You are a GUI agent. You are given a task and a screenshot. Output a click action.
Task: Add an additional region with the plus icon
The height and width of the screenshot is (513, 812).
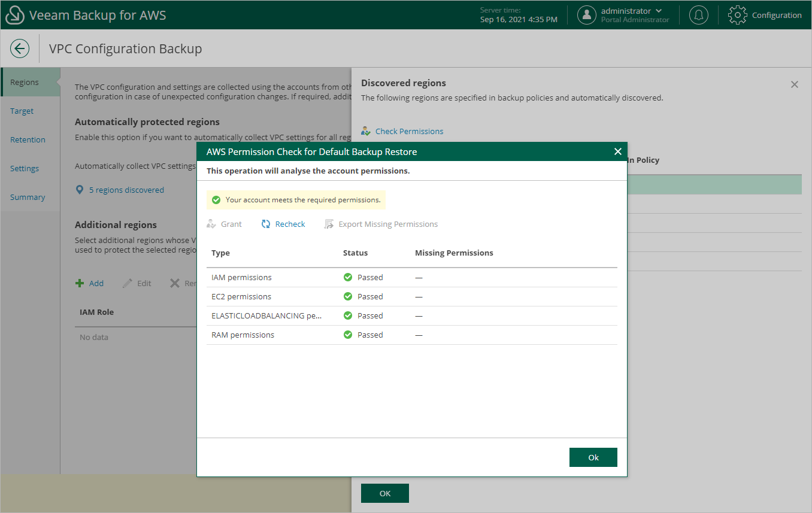click(90, 283)
